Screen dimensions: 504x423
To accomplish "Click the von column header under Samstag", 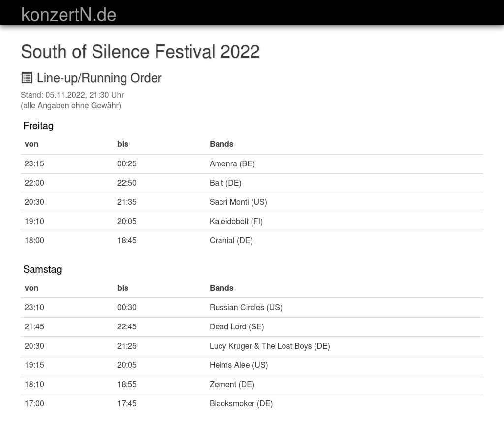I will (x=31, y=288).
